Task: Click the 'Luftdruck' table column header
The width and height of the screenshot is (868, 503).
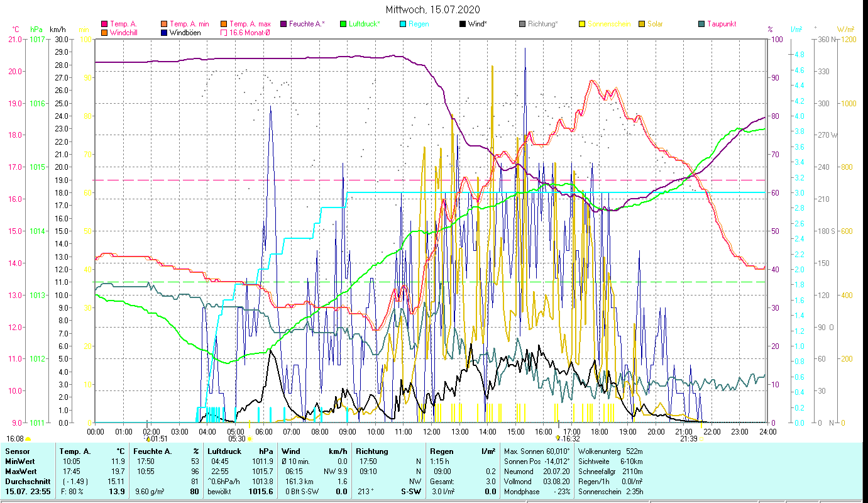Action: (225, 451)
